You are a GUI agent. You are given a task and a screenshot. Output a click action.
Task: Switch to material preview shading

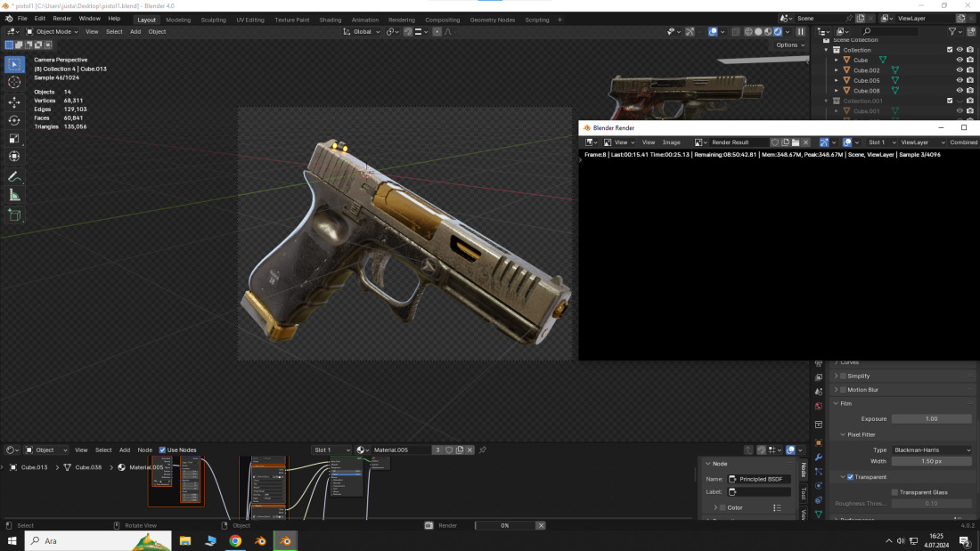click(x=768, y=32)
